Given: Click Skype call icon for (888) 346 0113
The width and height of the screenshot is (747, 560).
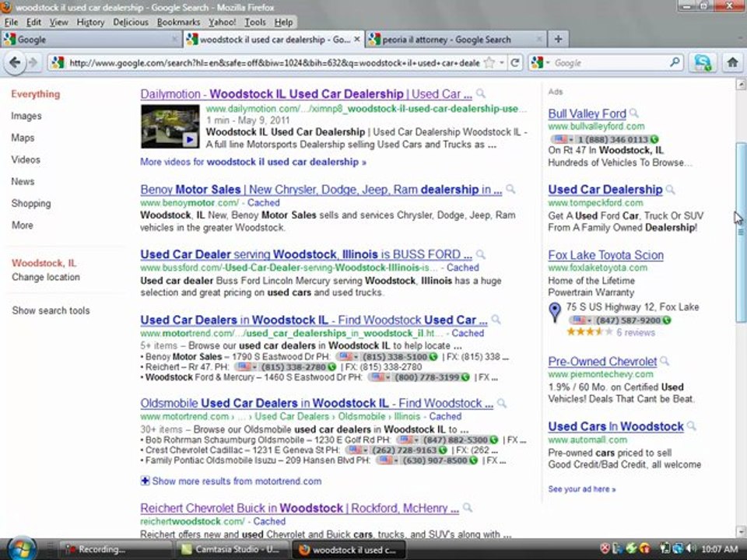Looking at the screenshot, I should 654,139.
